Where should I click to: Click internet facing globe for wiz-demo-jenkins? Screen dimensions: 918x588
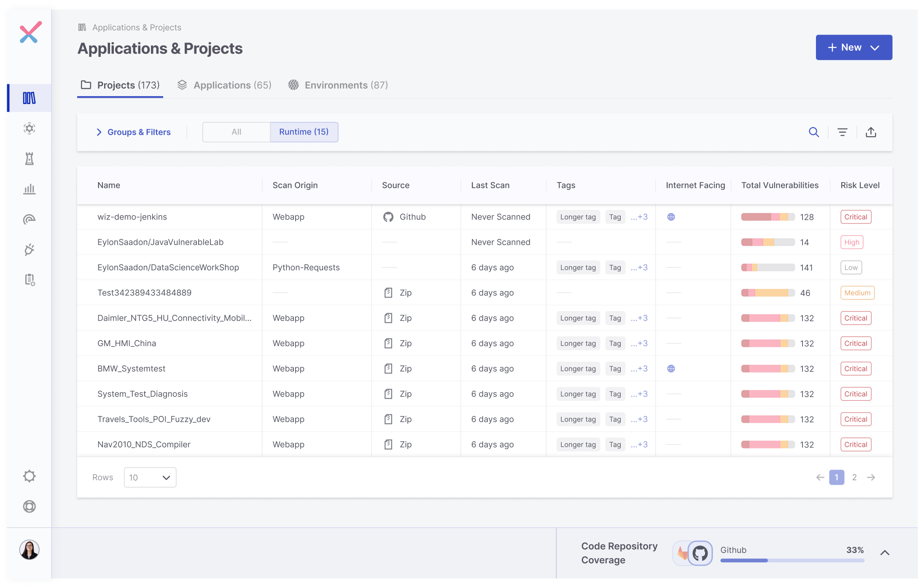click(671, 217)
